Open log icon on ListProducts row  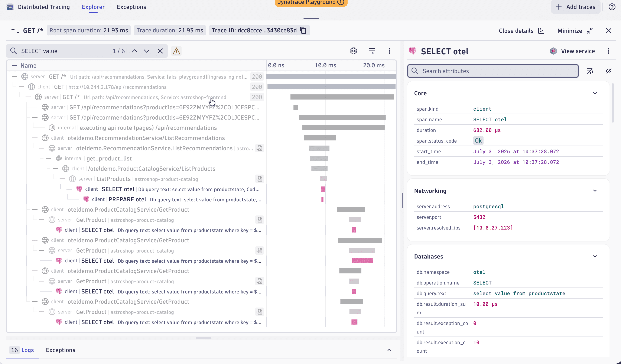tap(259, 179)
